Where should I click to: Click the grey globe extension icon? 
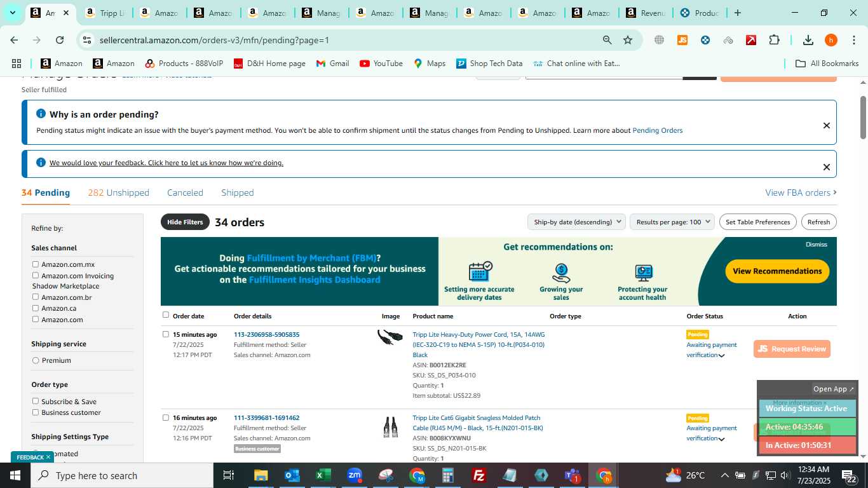(x=660, y=40)
